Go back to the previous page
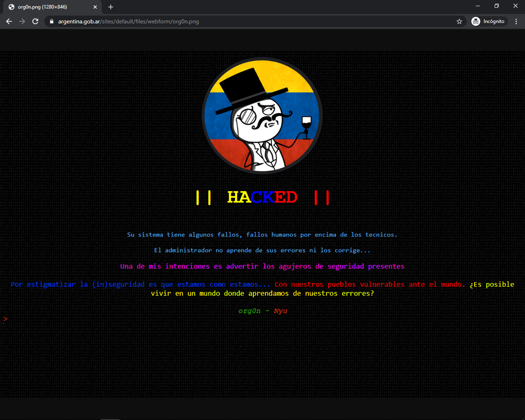 pyautogui.click(x=9, y=21)
